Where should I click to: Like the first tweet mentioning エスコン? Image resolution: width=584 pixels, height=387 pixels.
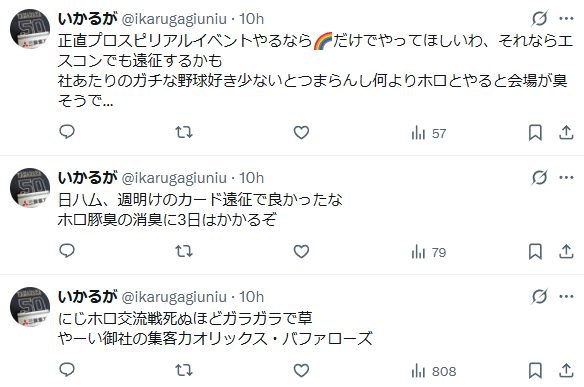[x=301, y=132]
